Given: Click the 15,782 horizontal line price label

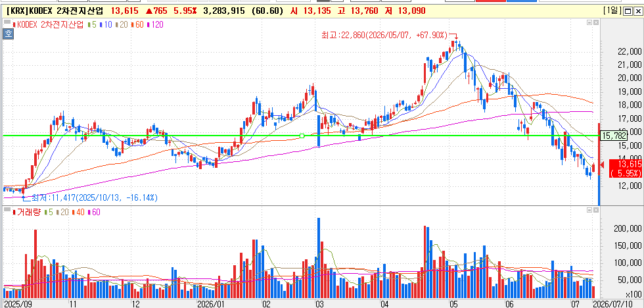Looking at the screenshot, I should point(614,135).
